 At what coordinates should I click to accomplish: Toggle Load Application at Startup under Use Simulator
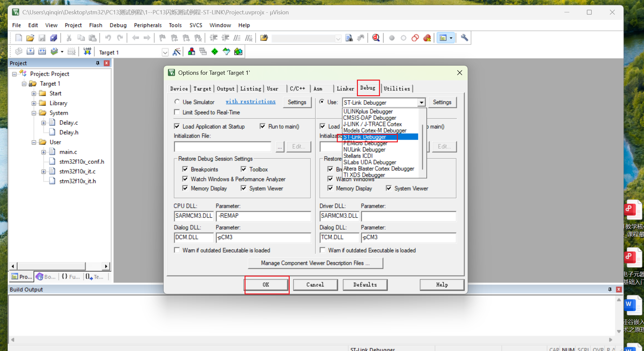[x=177, y=126]
